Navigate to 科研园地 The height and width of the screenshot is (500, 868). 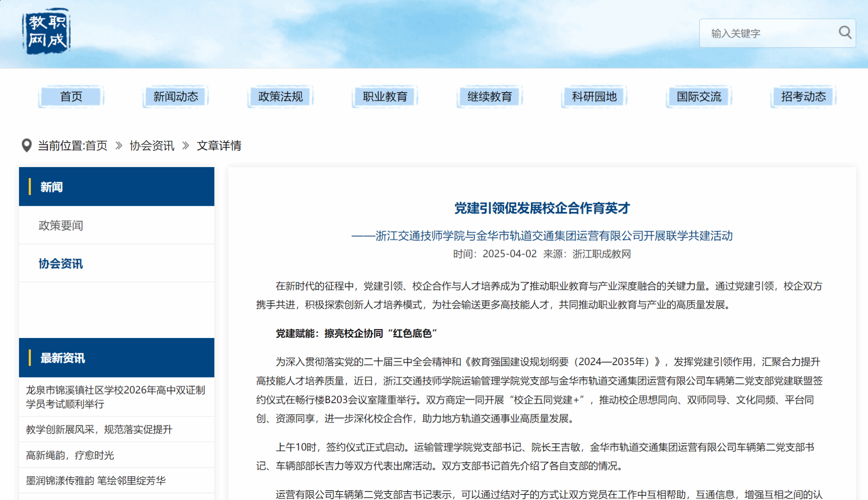coord(594,97)
